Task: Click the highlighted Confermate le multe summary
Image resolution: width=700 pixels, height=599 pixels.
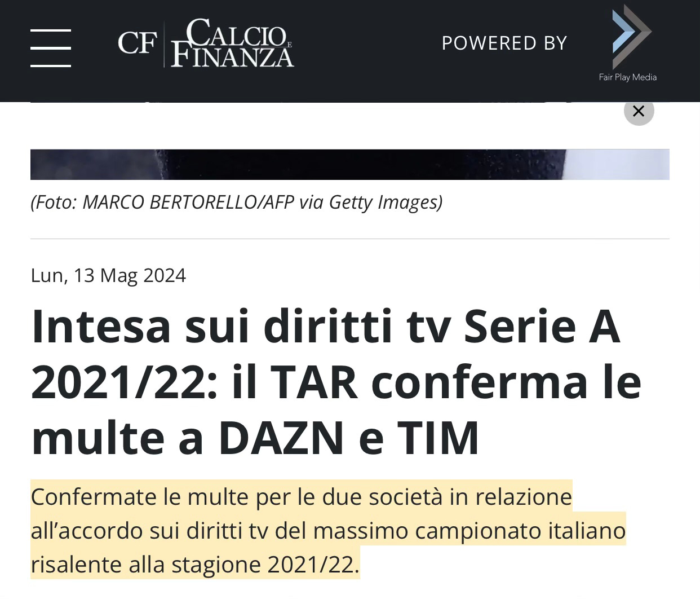Action: coord(328,530)
